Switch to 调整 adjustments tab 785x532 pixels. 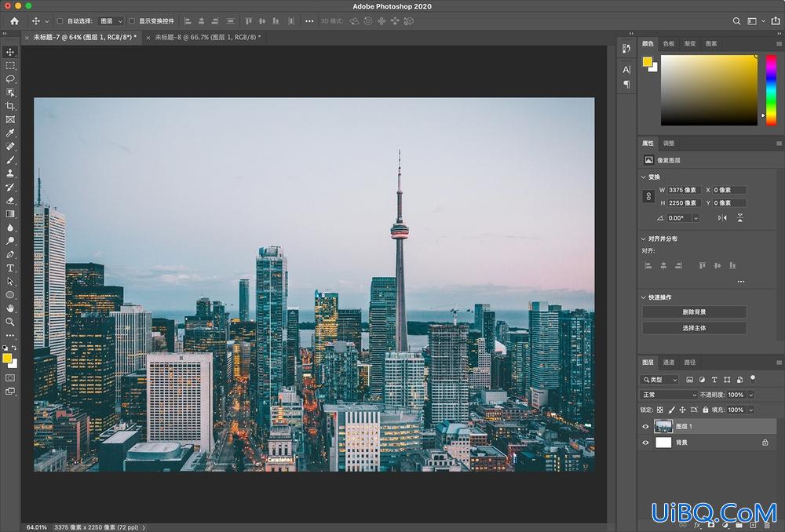[669, 143]
